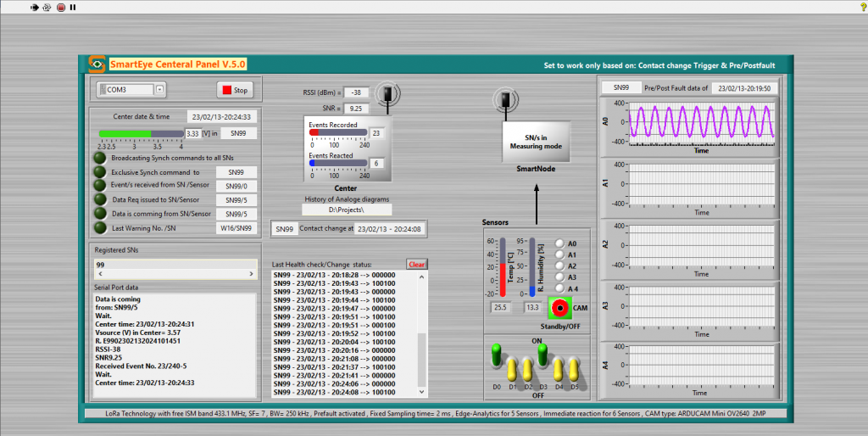This screenshot has height=436, width=868.
Task: Select the A1 sensor radio indicator
Action: pos(559,254)
